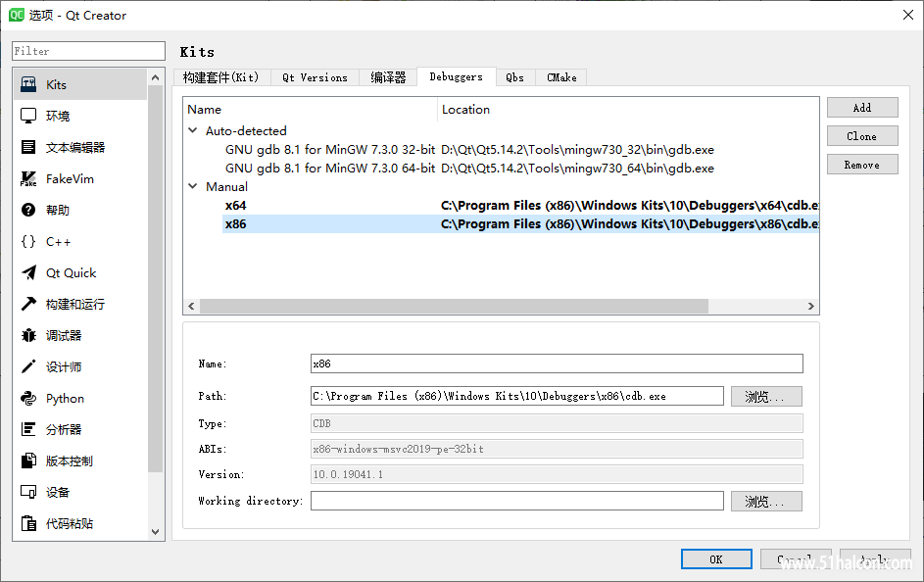Select GNU gdb 8.1 MinGW 64-bit row

tap(501, 168)
